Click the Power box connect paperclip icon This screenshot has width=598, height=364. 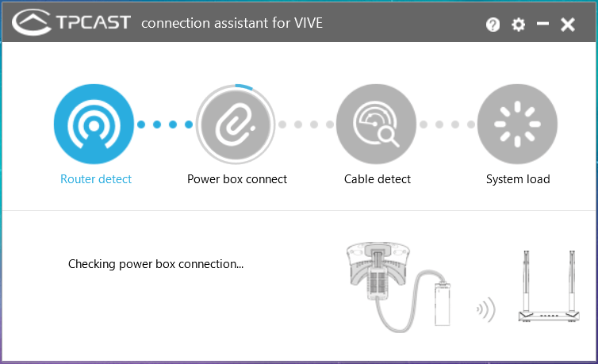tap(236, 125)
